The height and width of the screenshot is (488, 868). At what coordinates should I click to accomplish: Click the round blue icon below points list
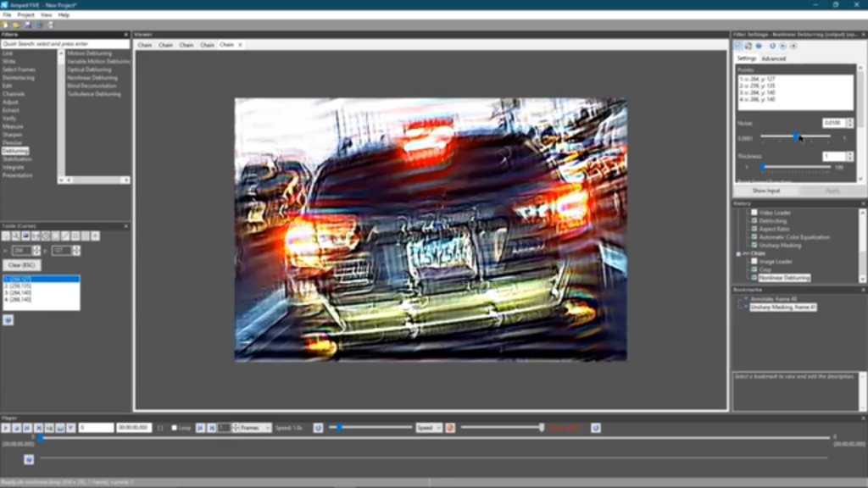tap(8, 320)
